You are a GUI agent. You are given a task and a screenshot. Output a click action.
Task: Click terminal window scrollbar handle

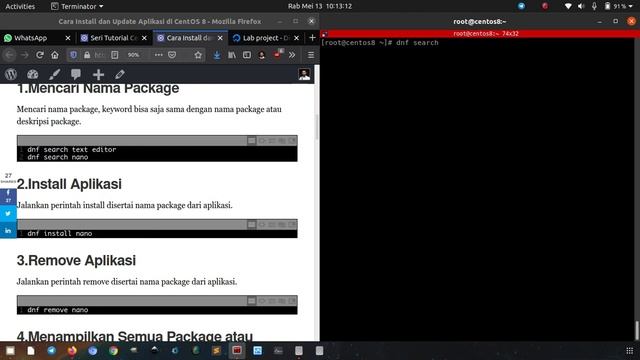point(637,330)
